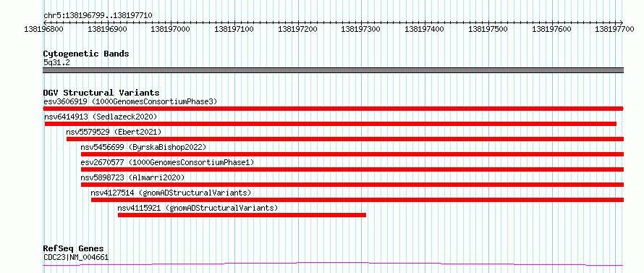This screenshot has height=273, width=644.
Task: Select the Cytogenetic Bands track title
Action: point(86,54)
